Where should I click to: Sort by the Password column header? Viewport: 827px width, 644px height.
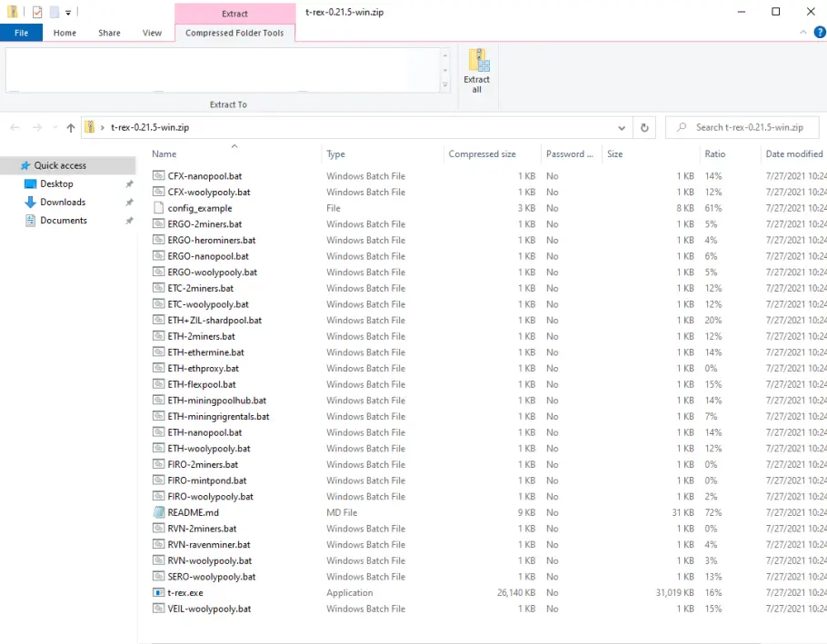click(572, 154)
